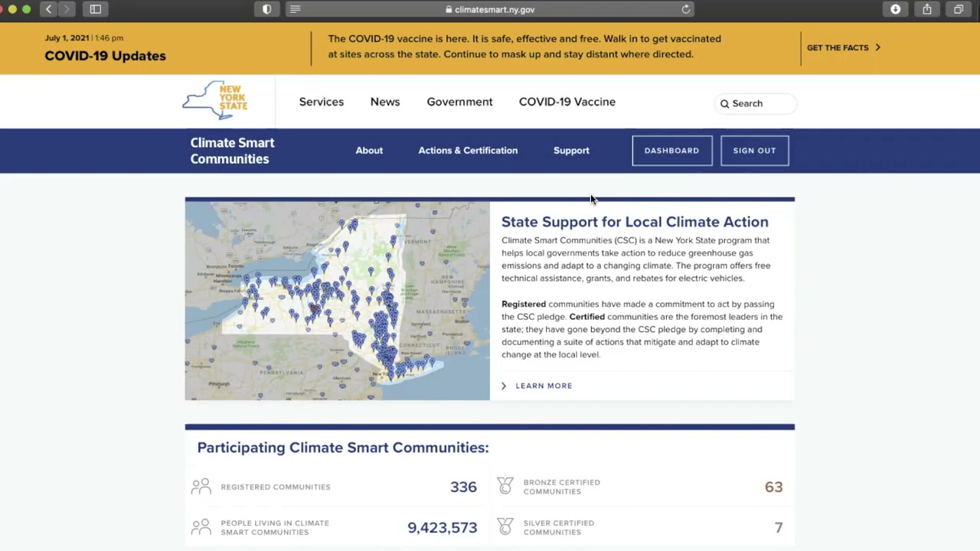The image size is (980, 551).
Task: Click the lock icon beside the site address
Action: tap(449, 9)
